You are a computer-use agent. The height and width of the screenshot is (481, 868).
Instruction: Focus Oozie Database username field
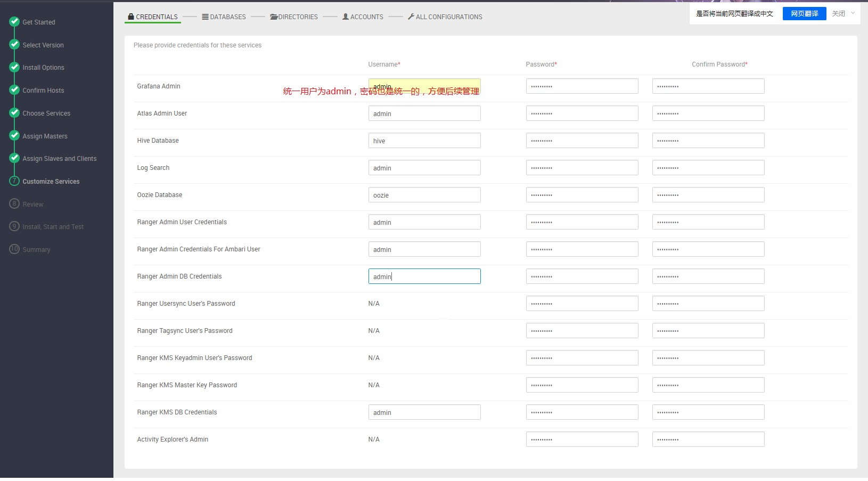point(424,195)
